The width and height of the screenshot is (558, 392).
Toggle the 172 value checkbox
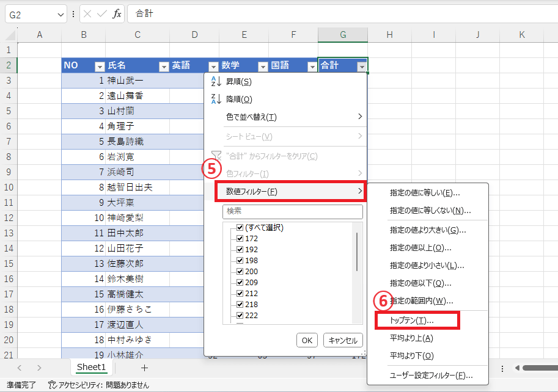click(240, 239)
